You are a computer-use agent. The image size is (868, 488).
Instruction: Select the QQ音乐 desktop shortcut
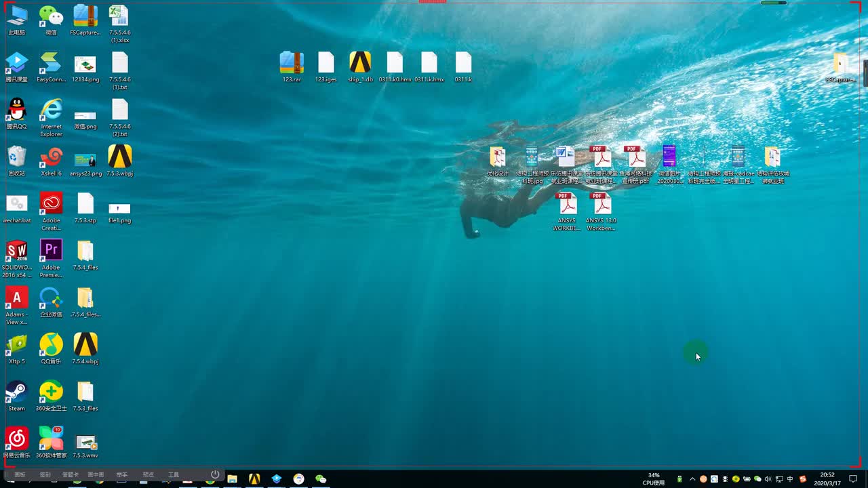[x=51, y=348]
